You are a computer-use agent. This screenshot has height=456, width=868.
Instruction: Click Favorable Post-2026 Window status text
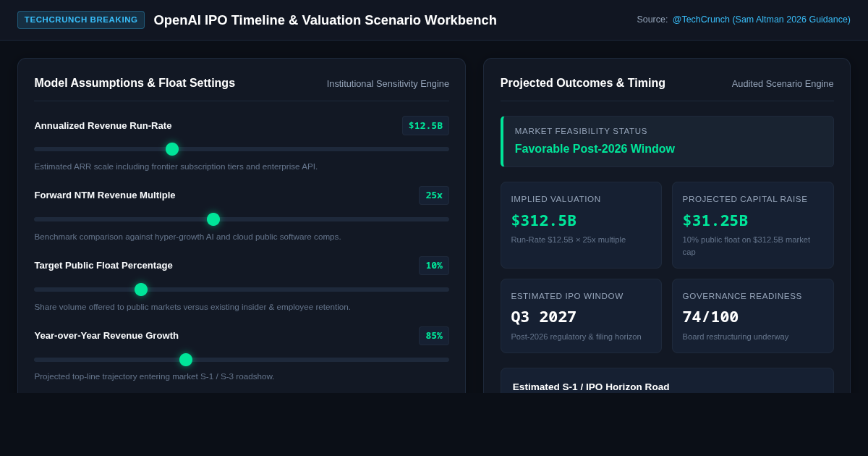coord(595,149)
